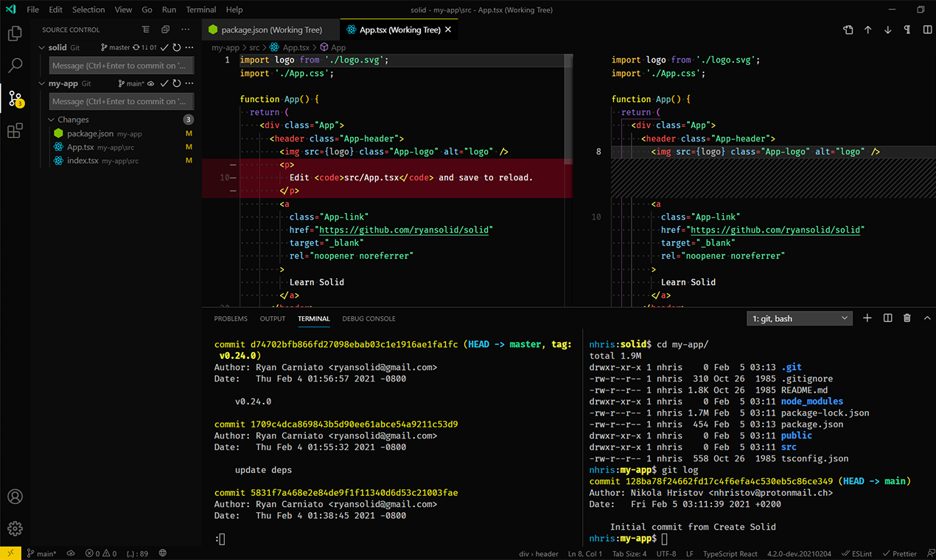Add a new terminal with plus icon
936x560 pixels.
click(867, 318)
